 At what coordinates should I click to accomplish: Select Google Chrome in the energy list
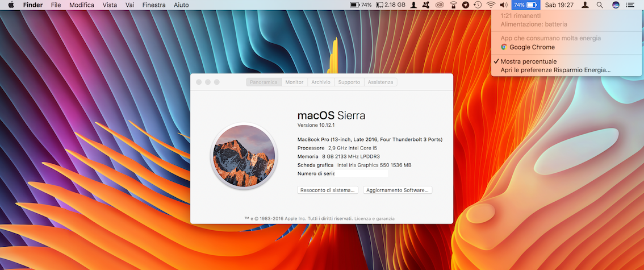pyautogui.click(x=566, y=47)
